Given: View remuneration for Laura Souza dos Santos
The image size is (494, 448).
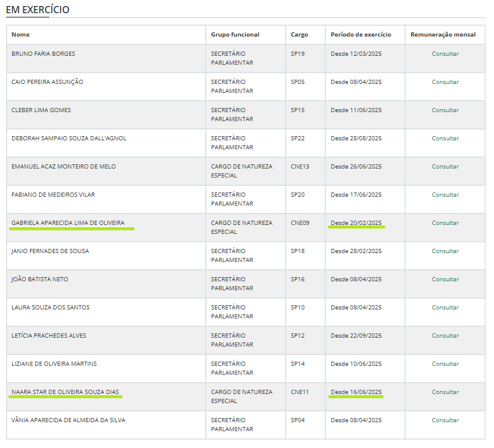Looking at the screenshot, I should (x=445, y=308).
